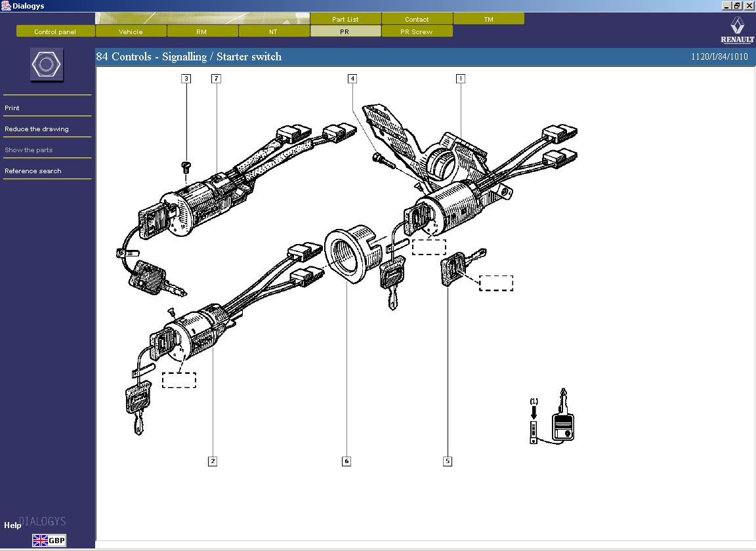Click the heading 84 Controls - Signalling / Starter switch
Viewport: 756px width, 551px height.
pos(188,56)
